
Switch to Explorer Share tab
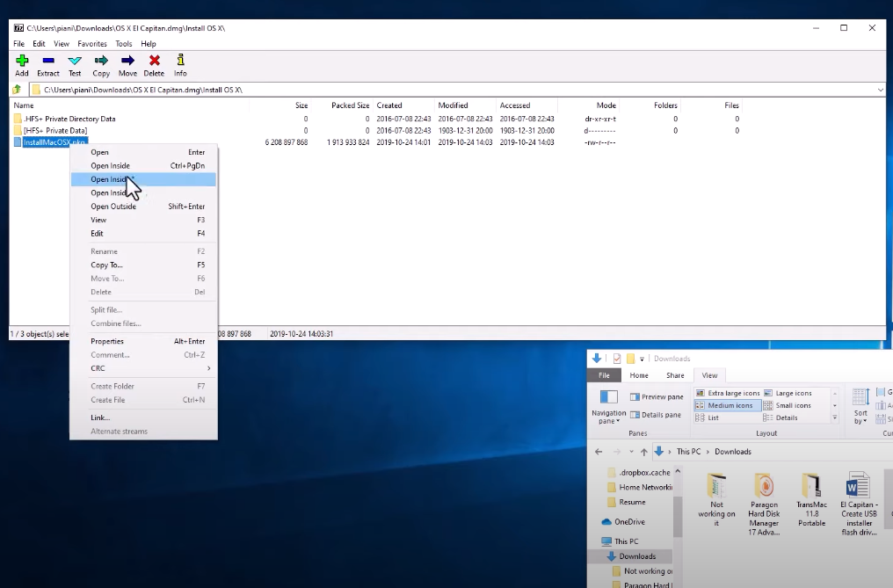tap(675, 375)
